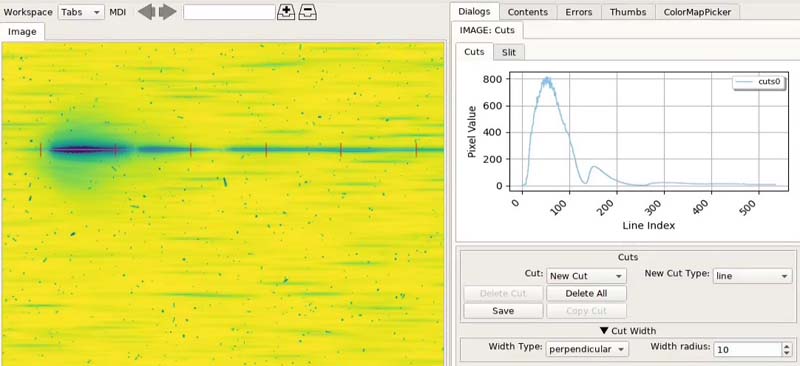800x366 pixels.
Task: Click the Pixel Value axis label
Action: 472,132
